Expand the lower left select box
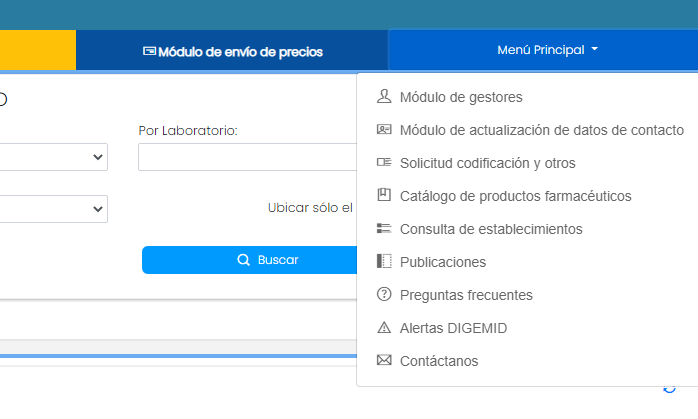Viewport: 698px width, 419px height. coord(53,209)
